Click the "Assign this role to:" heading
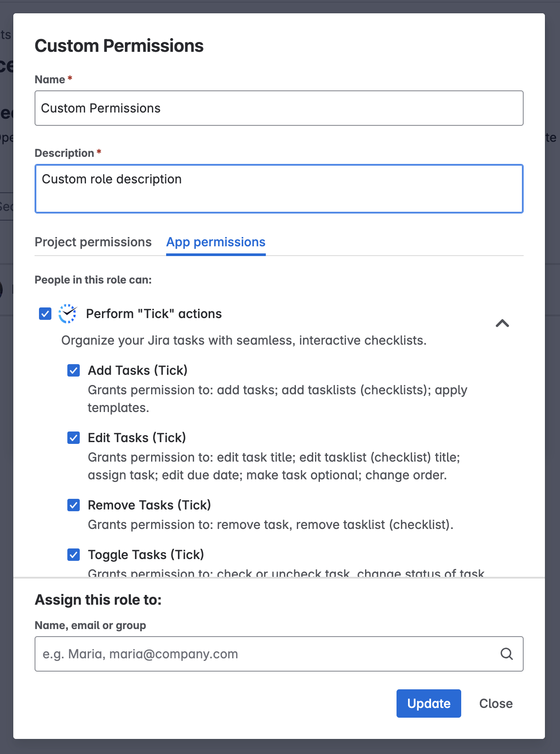The height and width of the screenshot is (754, 560). point(98,600)
